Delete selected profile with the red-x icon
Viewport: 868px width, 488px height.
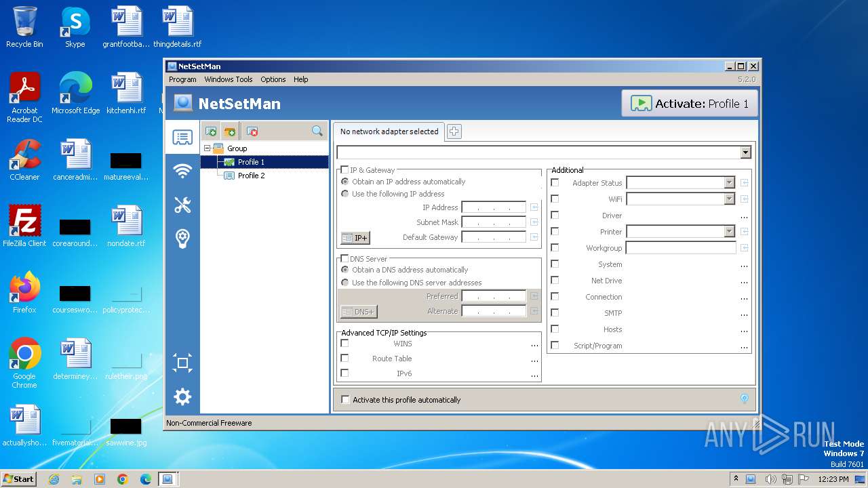[252, 131]
